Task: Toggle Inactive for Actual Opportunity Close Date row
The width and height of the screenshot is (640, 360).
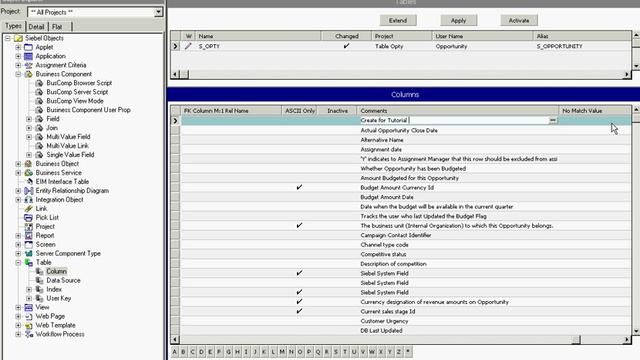Action: [x=338, y=130]
